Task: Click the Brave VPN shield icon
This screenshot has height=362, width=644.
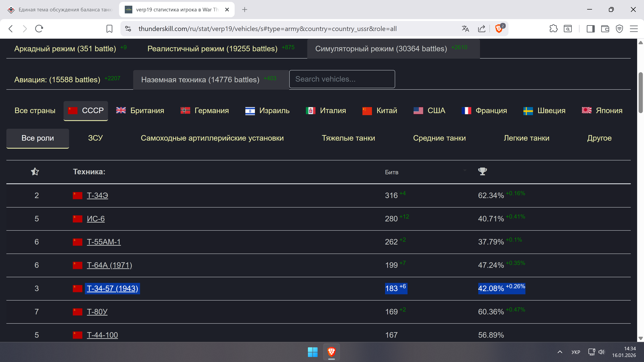Action: [619, 29]
